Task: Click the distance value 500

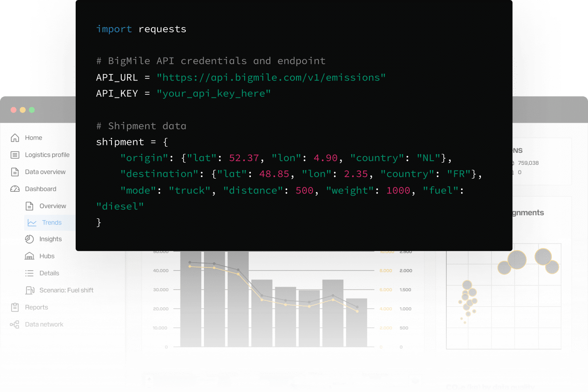Action: (x=304, y=190)
